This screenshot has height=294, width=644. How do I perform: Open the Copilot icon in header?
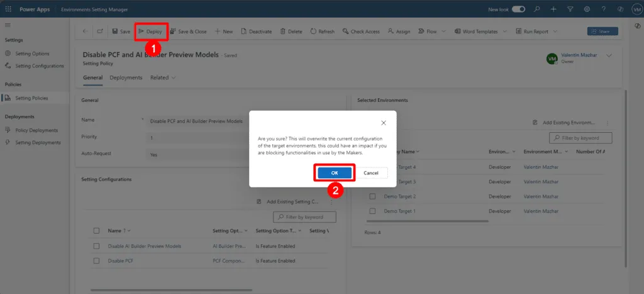[621, 9]
